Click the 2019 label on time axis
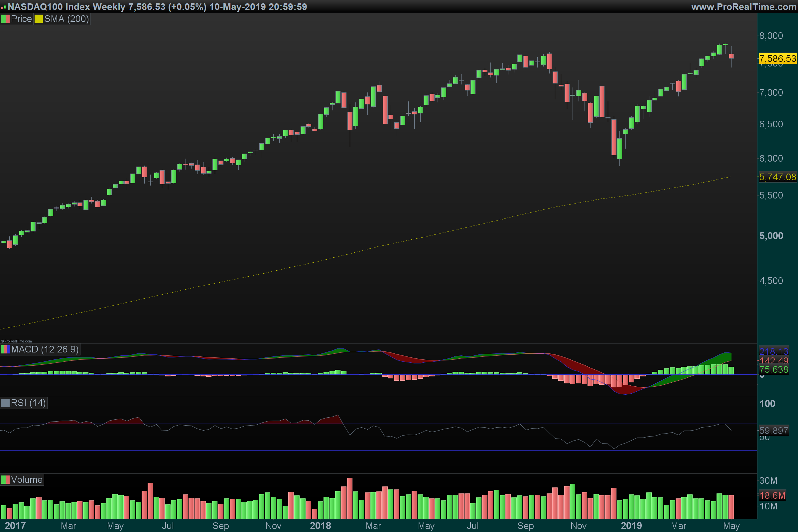Screen dimensions: 798x532 [x=631, y=526]
